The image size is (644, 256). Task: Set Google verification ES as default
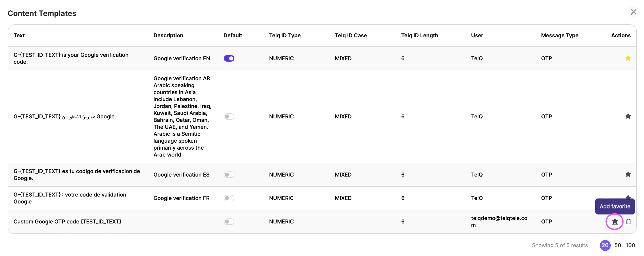click(229, 175)
